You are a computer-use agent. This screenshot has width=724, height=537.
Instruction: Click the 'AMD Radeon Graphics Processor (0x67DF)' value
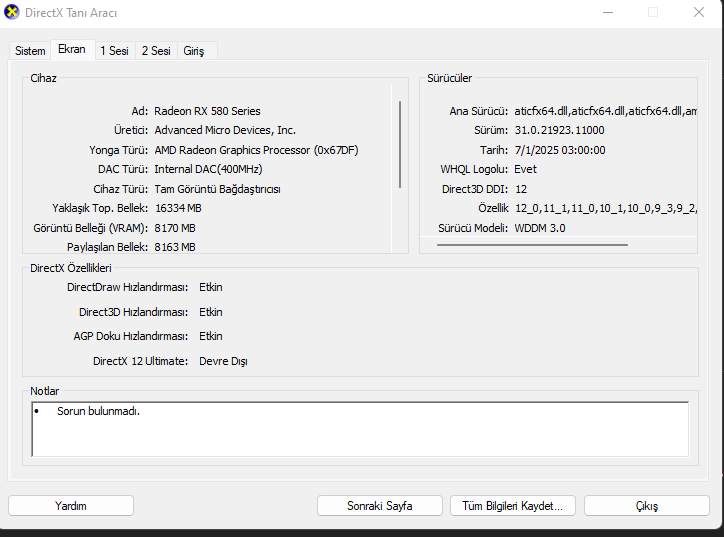click(x=256, y=150)
